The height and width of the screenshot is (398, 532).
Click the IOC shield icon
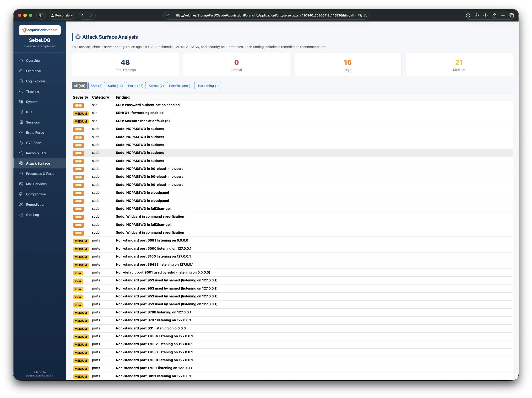pos(21,112)
